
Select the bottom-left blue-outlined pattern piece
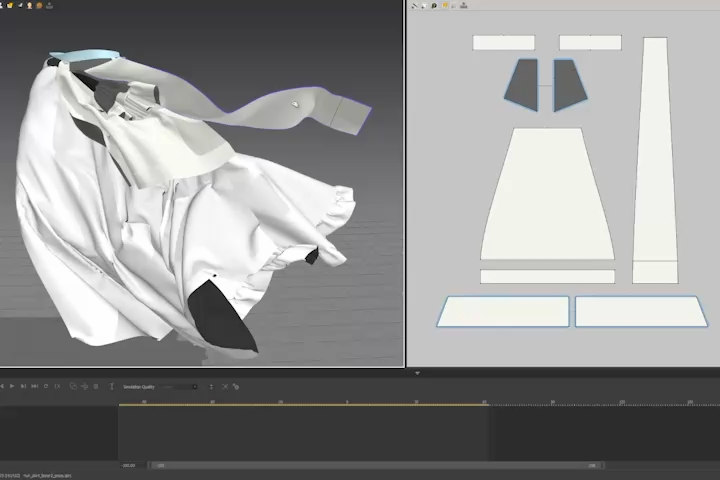click(x=504, y=311)
